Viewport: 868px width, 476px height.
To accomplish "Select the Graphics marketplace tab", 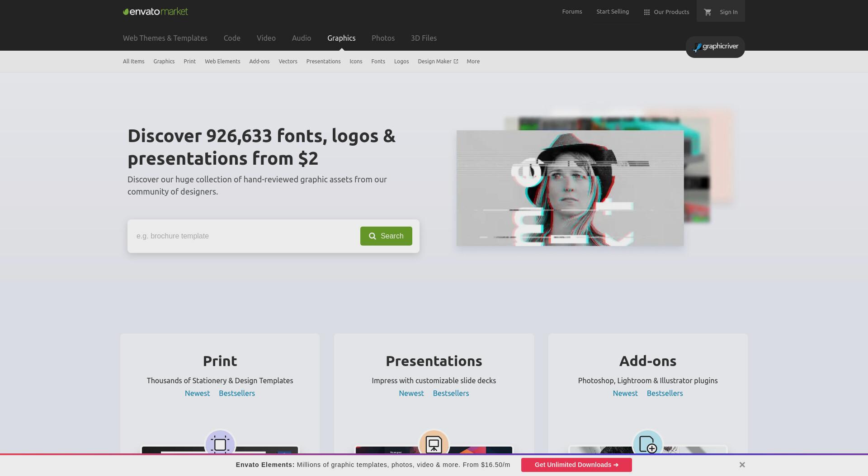I will tap(341, 38).
